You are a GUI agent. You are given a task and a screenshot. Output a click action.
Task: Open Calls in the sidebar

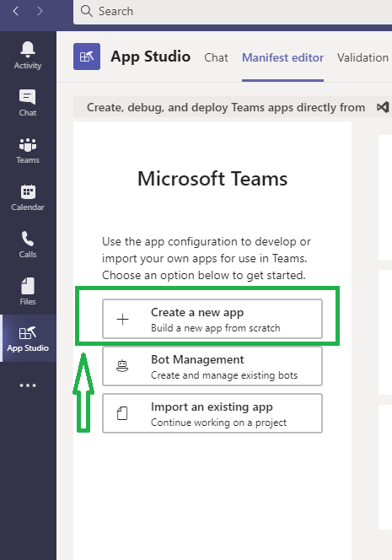tap(28, 245)
